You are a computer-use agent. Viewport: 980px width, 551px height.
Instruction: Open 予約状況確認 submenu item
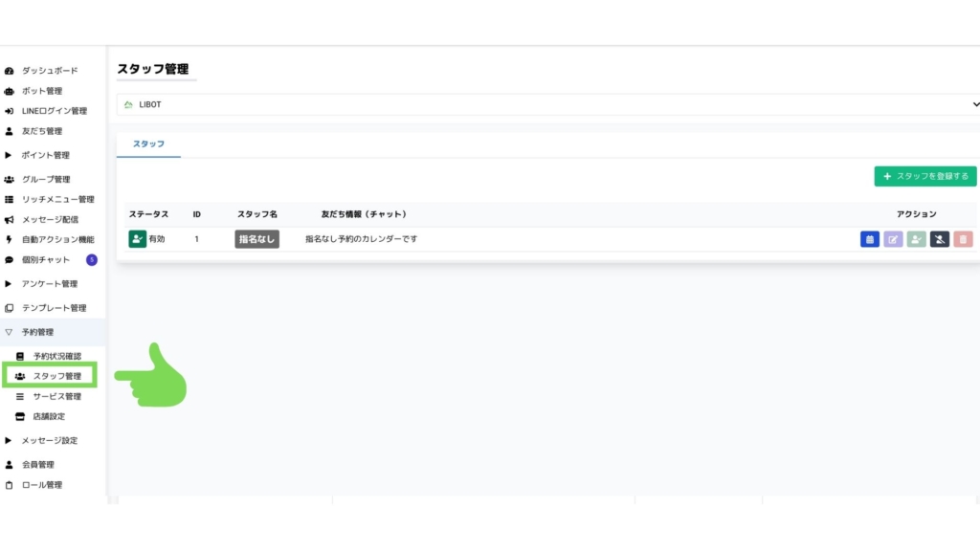(56, 356)
